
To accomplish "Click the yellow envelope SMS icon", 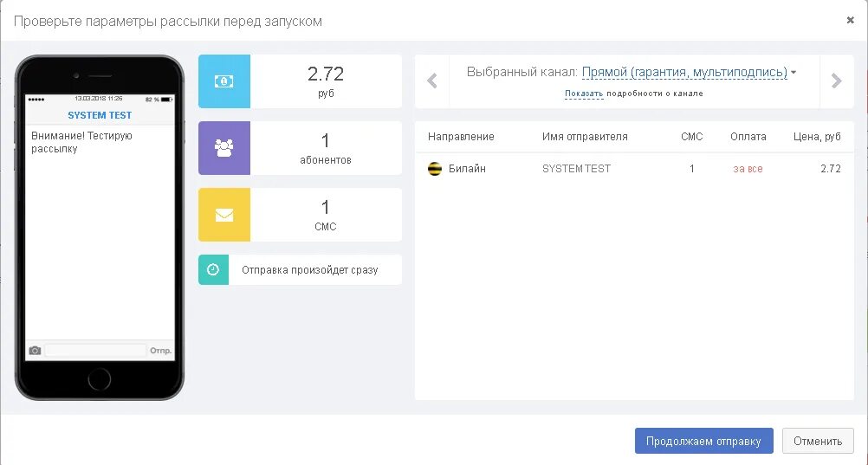I will [x=224, y=215].
